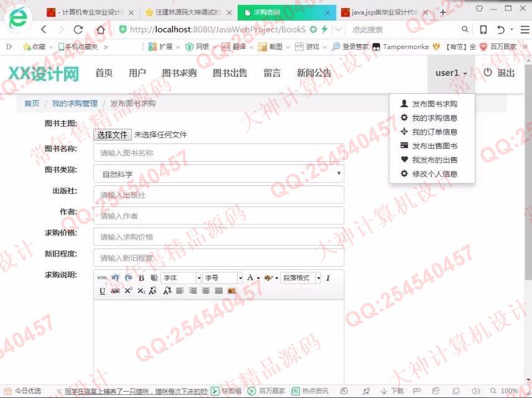The image size is (532, 398).
Task: Expand the 收藏 favorites dropdown
Action: 51,47
